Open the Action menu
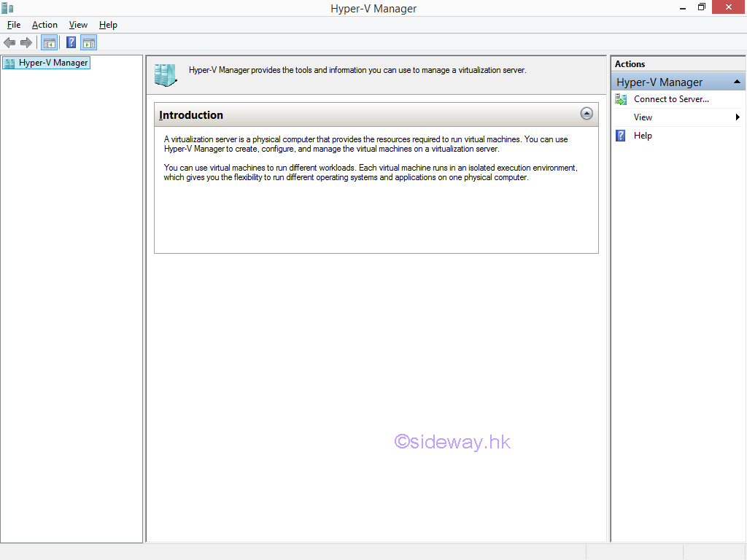The width and height of the screenshot is (747, 560). click(x=44, y=25)
